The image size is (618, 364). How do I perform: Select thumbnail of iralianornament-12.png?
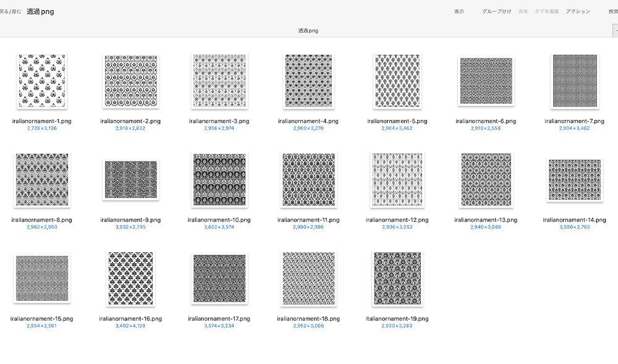(397, 180)
